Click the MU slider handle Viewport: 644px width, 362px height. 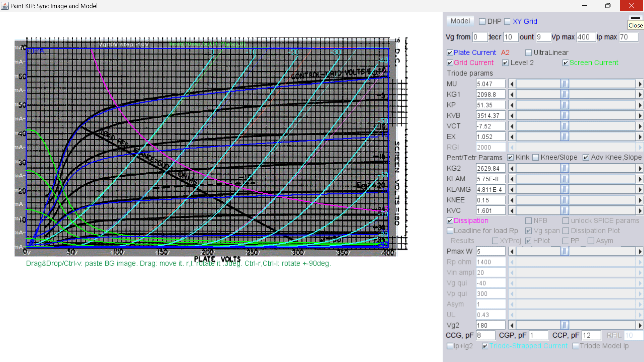click(x=565, y=84)
